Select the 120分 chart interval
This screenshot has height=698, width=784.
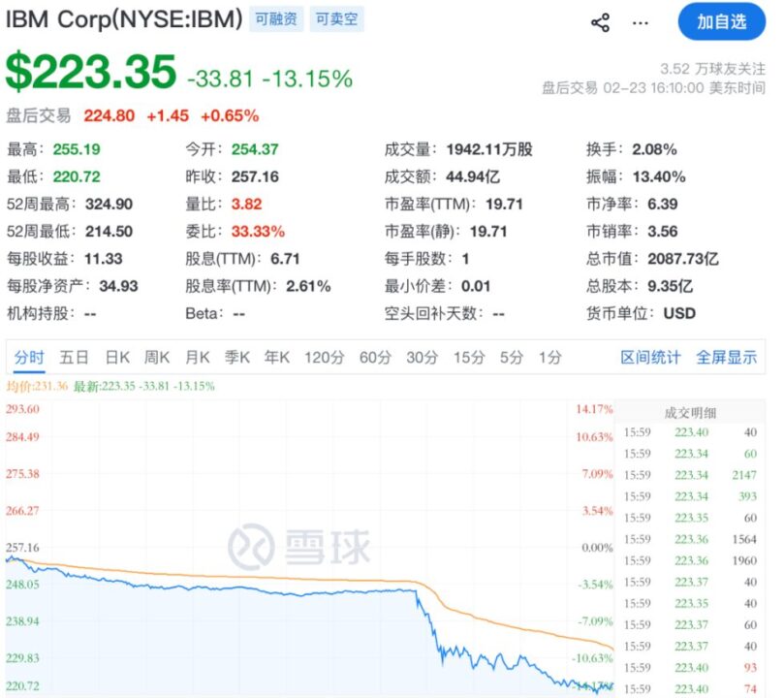pyautogui.click(x=325, y=357)
